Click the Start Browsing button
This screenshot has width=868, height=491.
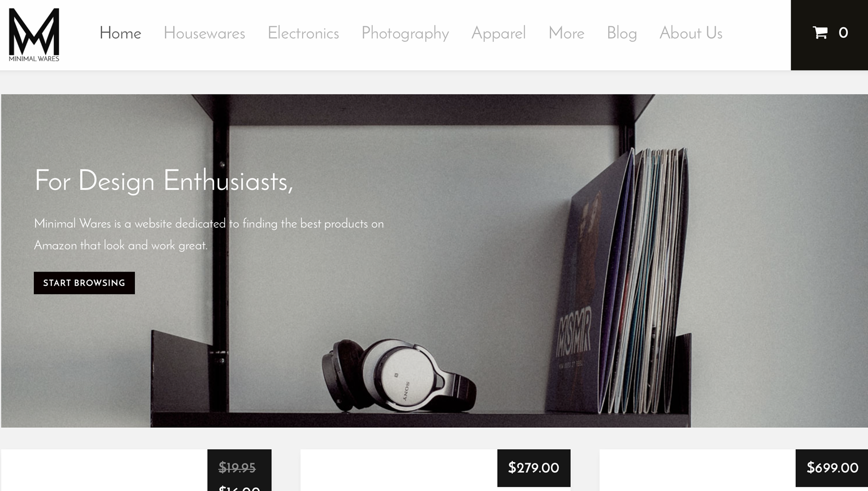[84, 283]
